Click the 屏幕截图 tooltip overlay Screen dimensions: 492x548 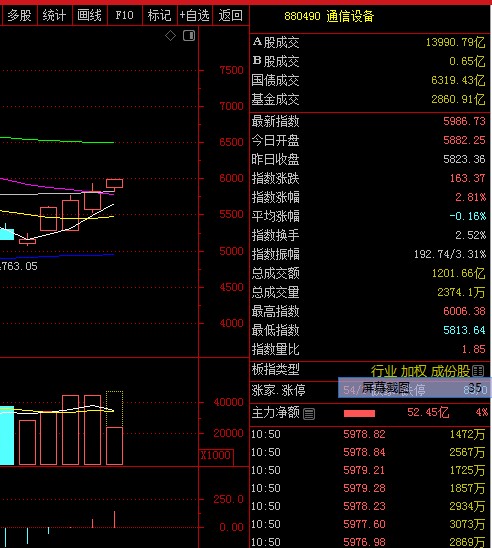414,388
